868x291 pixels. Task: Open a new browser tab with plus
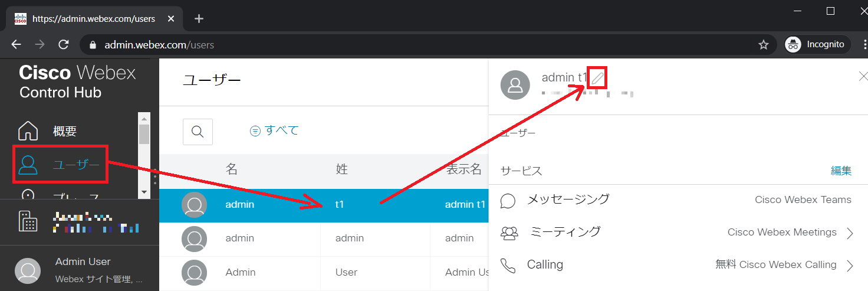(199, 18)
